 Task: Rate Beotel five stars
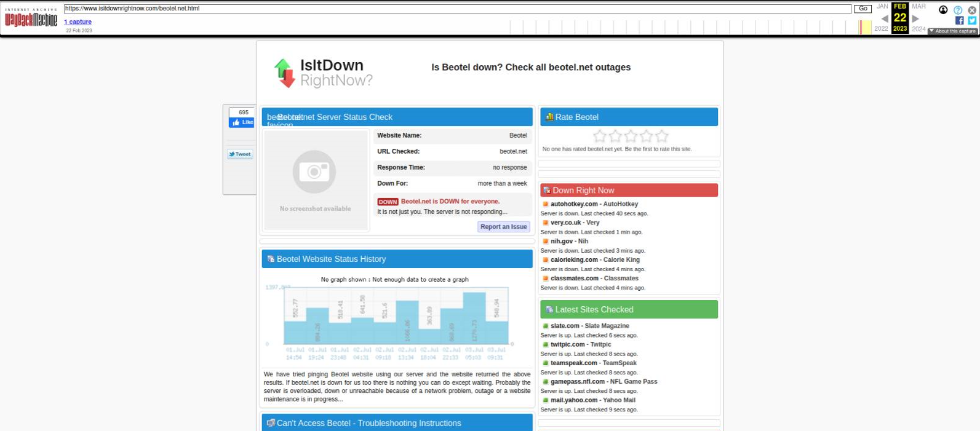[x=661, y=136]
